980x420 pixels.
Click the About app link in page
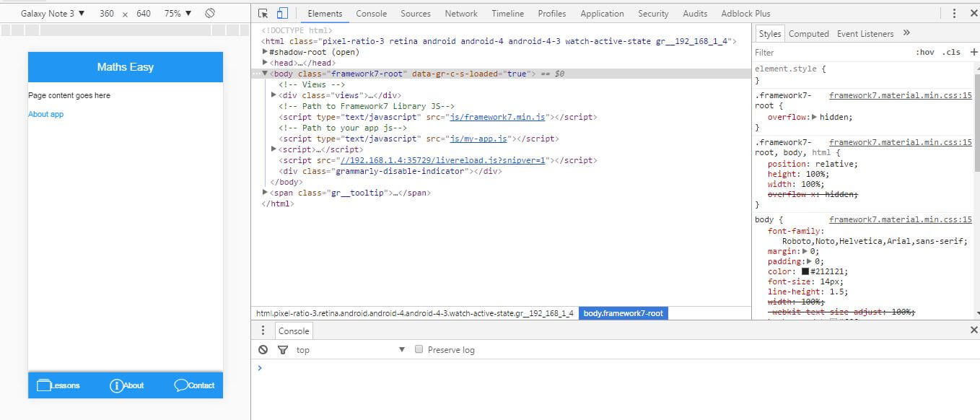click(x=45, y=114)
